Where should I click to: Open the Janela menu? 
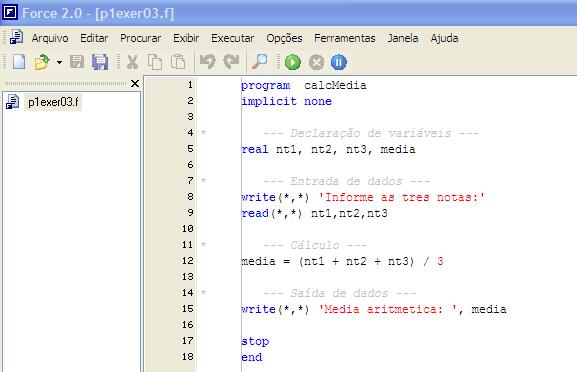403,38
